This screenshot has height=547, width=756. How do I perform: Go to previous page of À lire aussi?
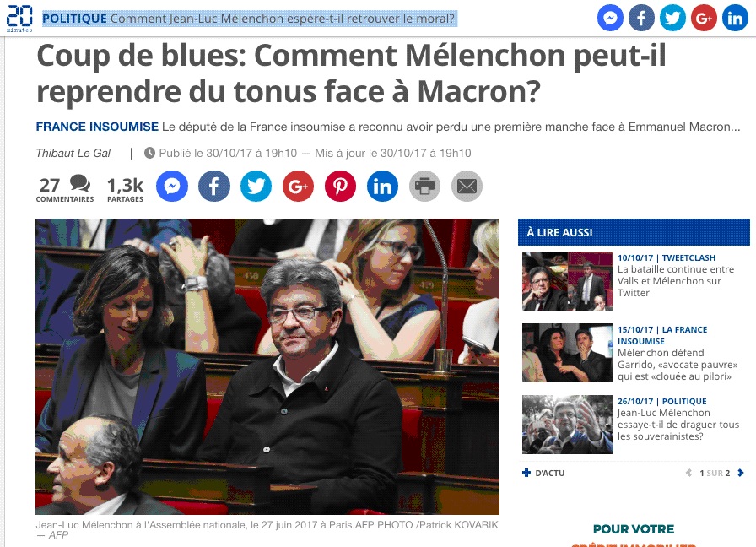tap(688, 474)
